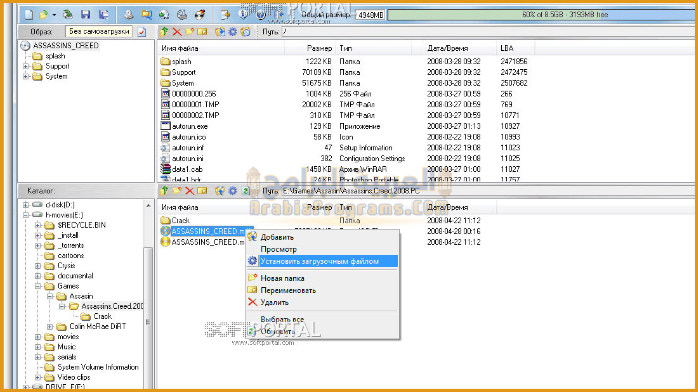Click red X delete in catalog pane

point(190,190)
